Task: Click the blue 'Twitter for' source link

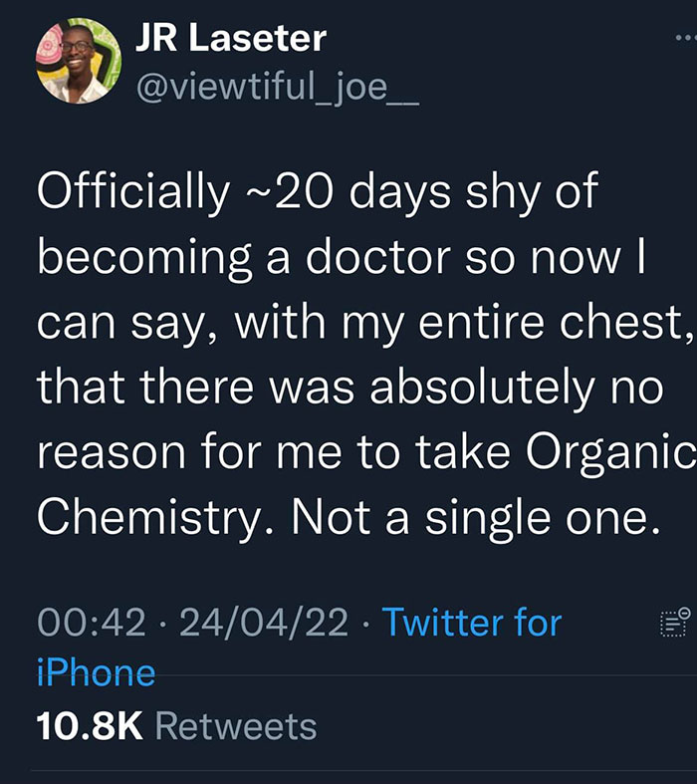Action: 472,623
